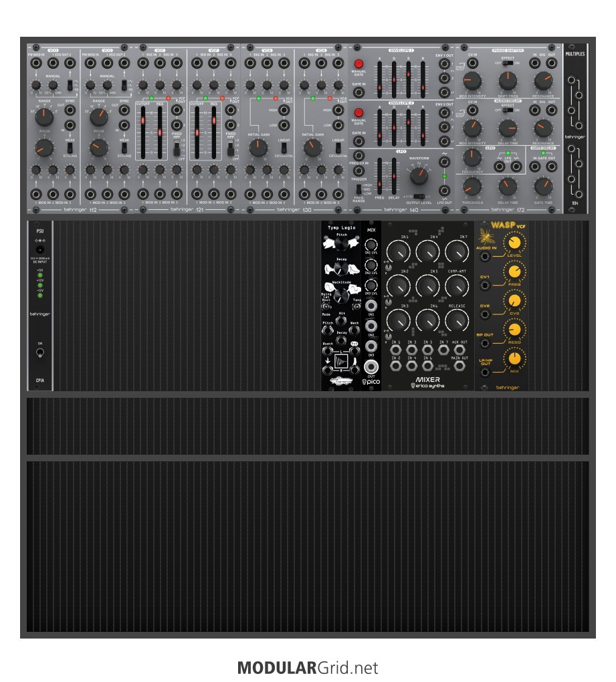
Task: Click the Gate Delay In jack
Action: click(x=535, y=166)
